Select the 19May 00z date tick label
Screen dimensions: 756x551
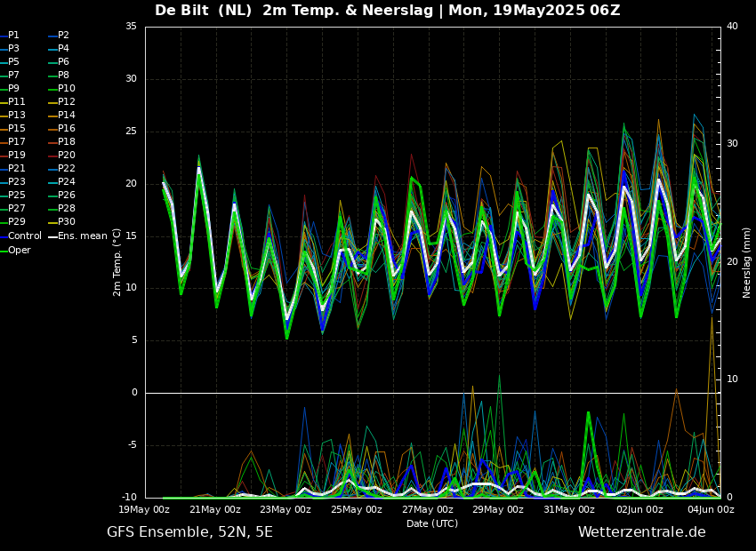coord(144,510)
